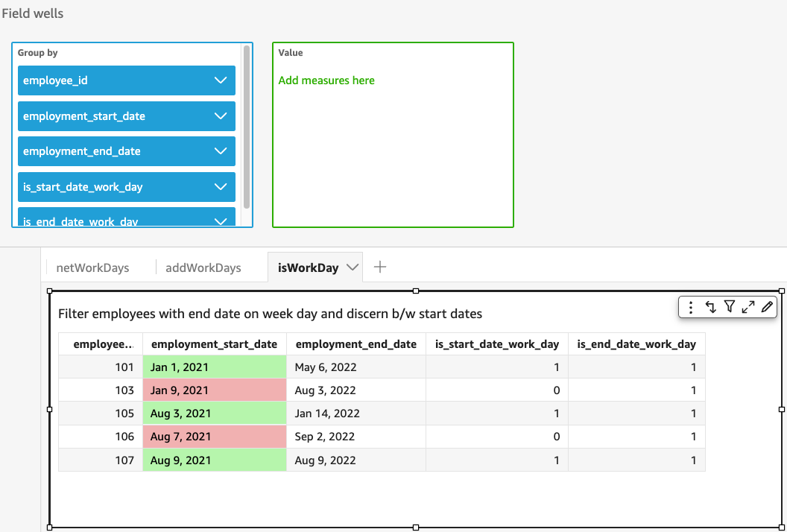Switch to the netWorkDays sheet tab
The height and width of the screenshot is (532, 787).
coord(92,267)
